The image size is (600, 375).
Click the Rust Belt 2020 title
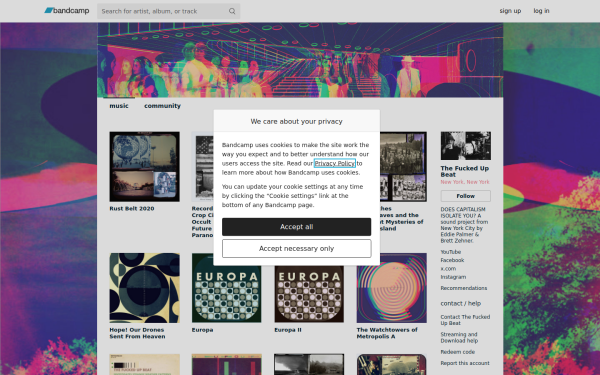(x=132, y=209)
